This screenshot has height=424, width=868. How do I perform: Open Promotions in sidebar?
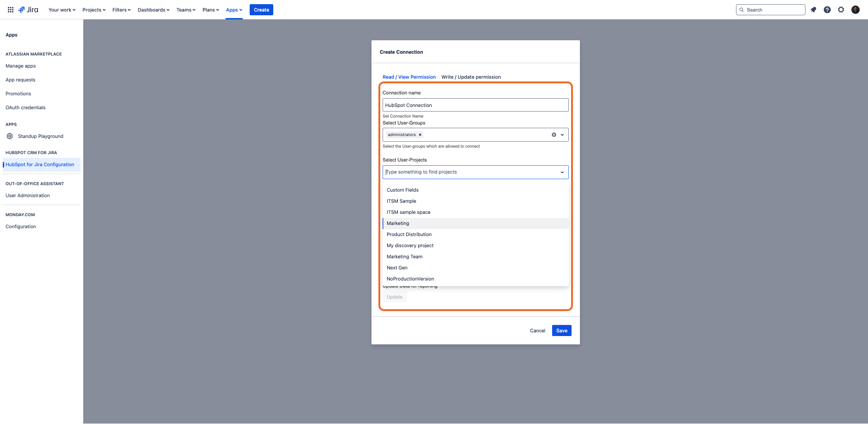[x=19, y=94]
